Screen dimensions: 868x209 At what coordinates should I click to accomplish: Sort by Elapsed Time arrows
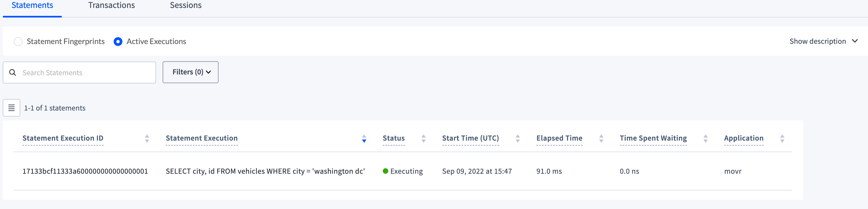point(601,139)
